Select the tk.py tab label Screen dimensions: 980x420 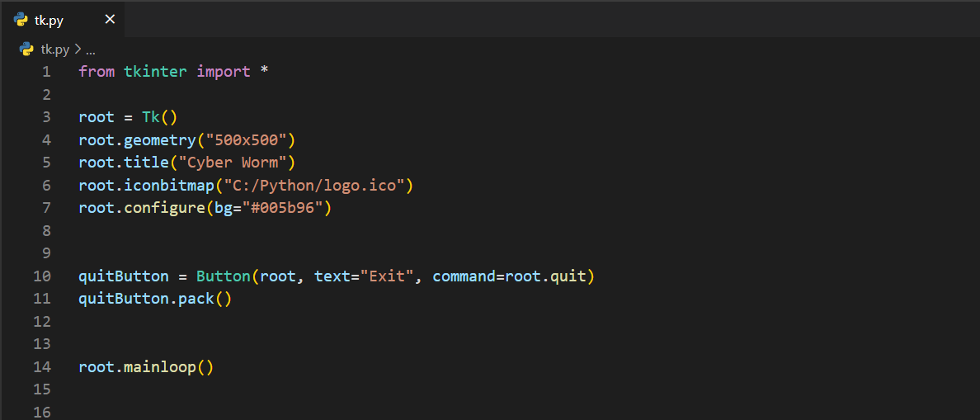tap(49, 21)
